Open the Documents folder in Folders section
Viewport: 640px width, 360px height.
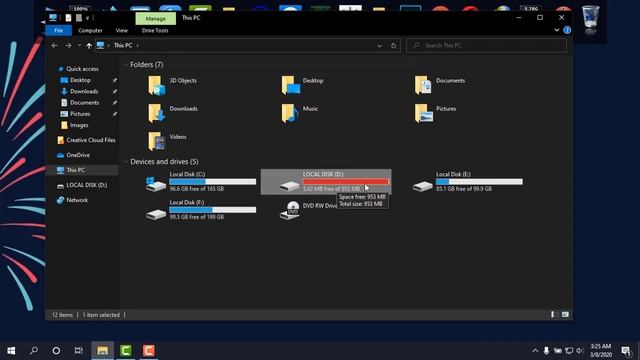[x=423, y=85]
